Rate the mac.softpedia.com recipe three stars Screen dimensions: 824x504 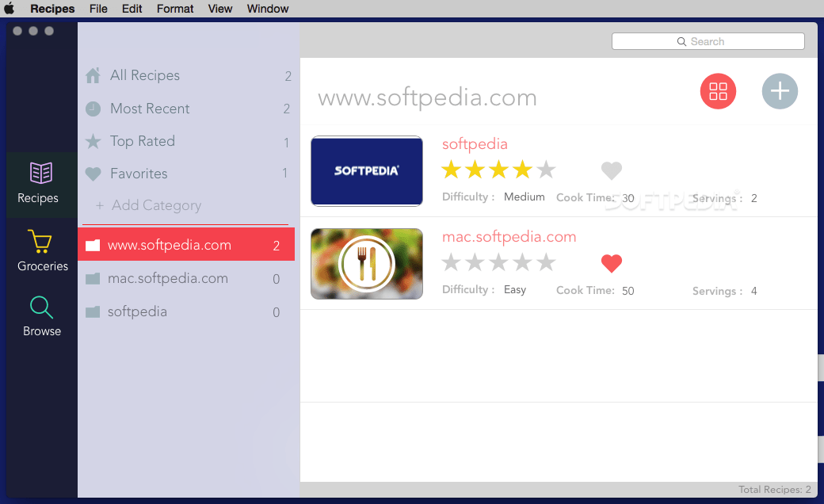pyautogui.click(x=498, y=262)
